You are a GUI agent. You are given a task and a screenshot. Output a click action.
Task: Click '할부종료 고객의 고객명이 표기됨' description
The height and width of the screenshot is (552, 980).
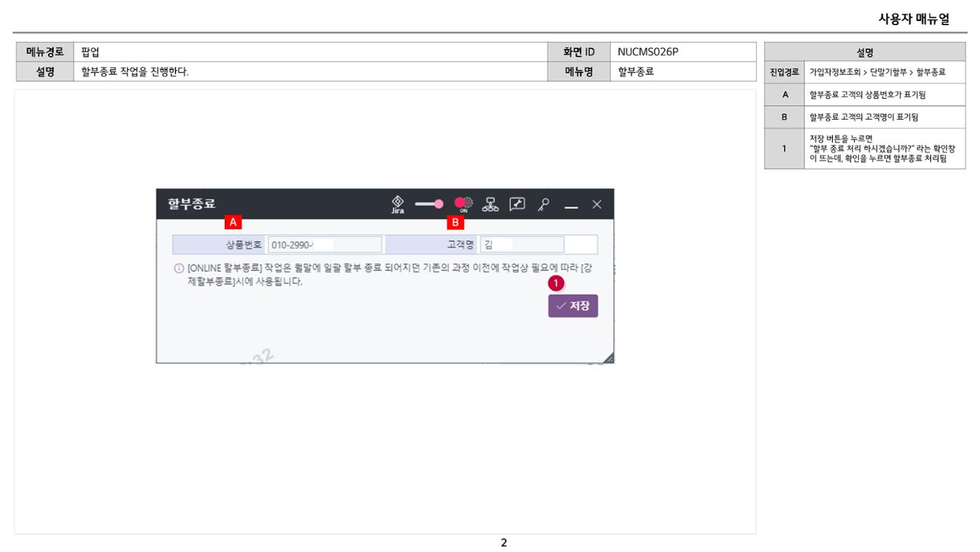[x=864, y=117]
